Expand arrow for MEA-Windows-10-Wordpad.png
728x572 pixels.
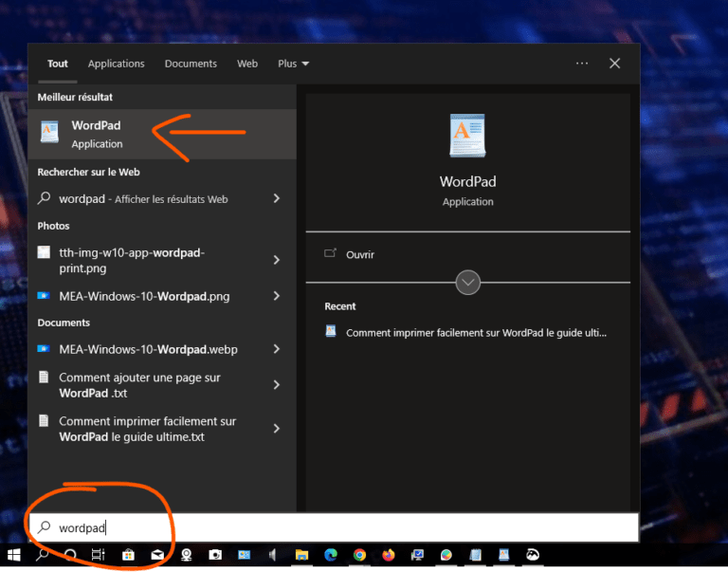(x=276, y=296)
